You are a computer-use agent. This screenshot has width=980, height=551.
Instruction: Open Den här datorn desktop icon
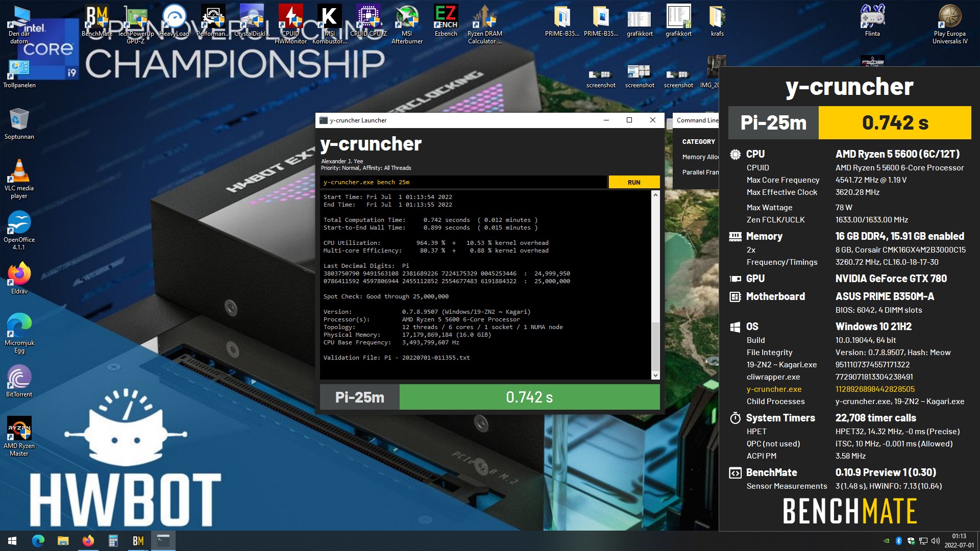19,24
